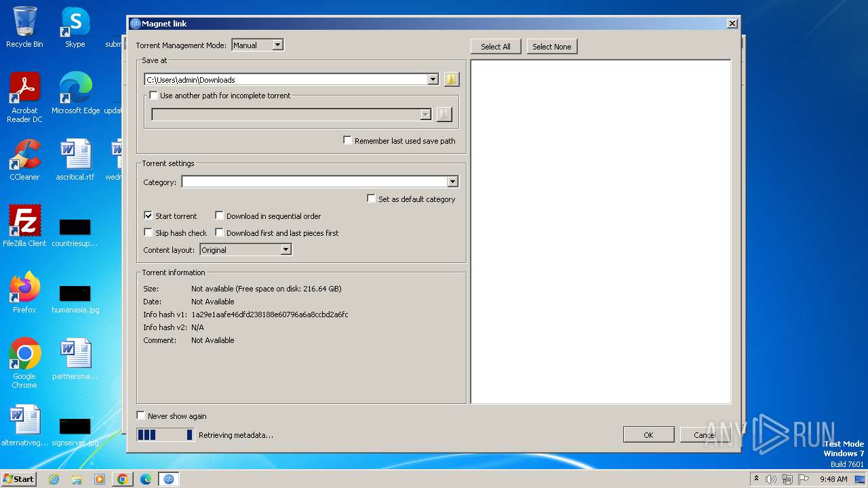Viewport: 868px width, 488px height.
Task: Launch Google Chrome desktop shortcut
Action: (x=24, y=363)
